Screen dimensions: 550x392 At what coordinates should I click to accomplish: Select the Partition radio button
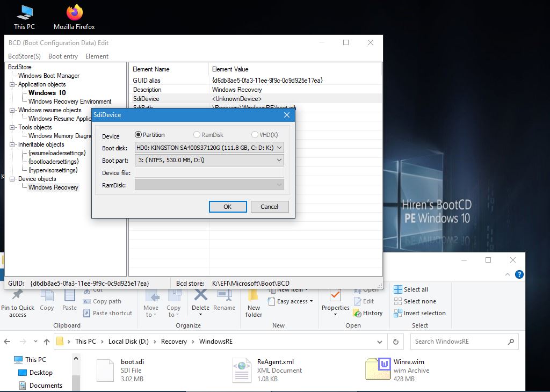[139, 135]
